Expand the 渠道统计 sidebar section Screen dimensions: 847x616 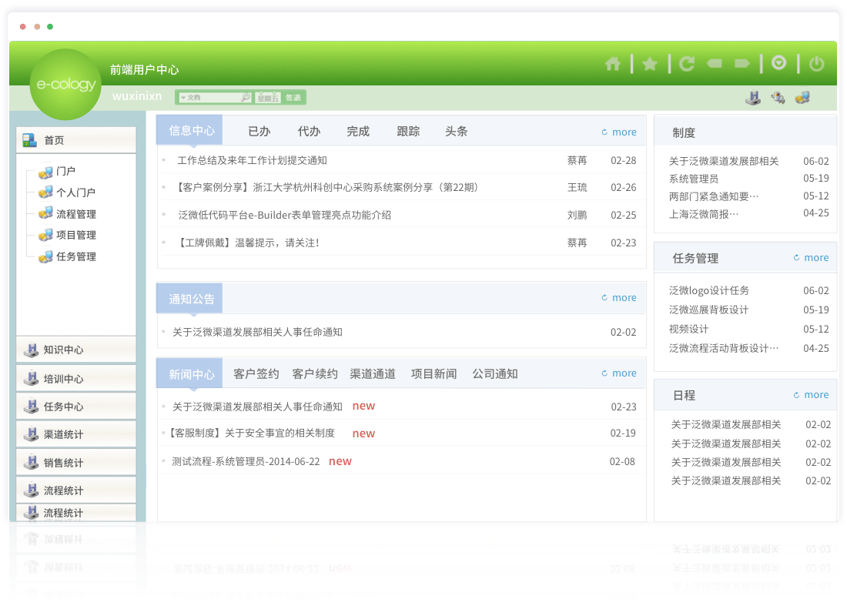click(75, 434)
